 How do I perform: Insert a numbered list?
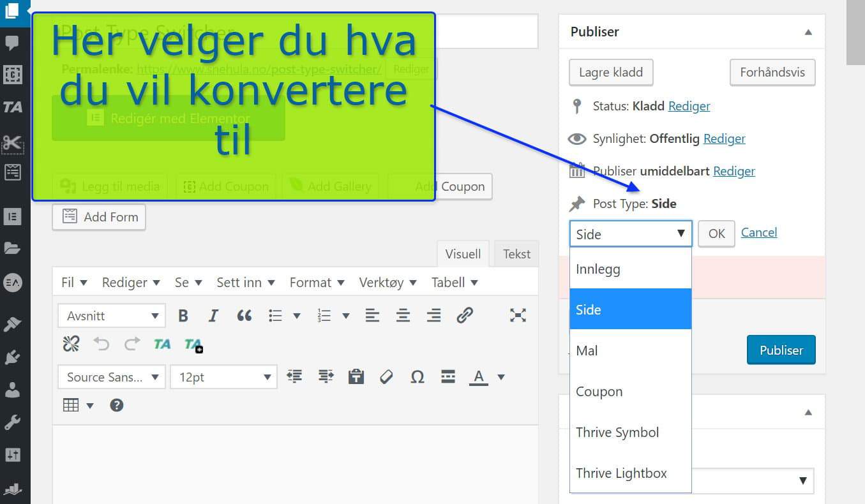tap(324, 315)
